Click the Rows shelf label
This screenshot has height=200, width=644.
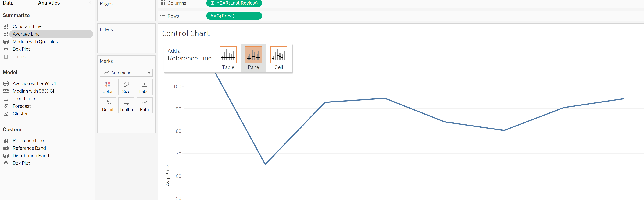[x=173, y=16]
